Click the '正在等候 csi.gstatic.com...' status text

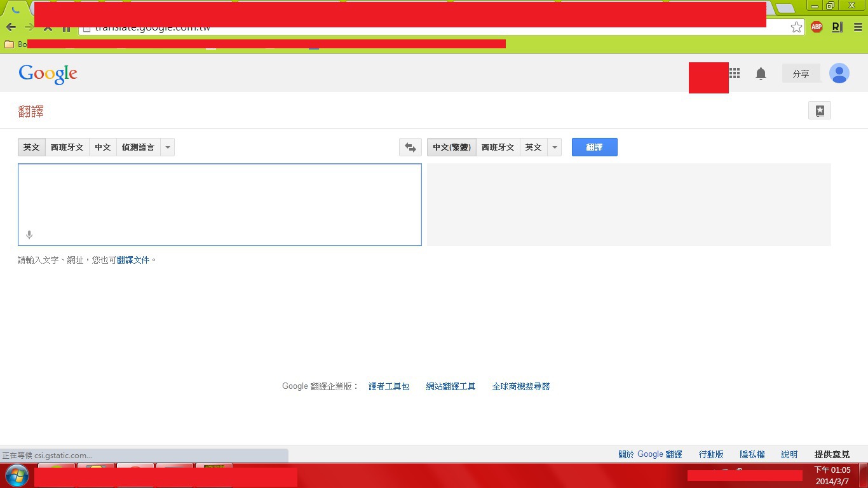pos(47,456)
